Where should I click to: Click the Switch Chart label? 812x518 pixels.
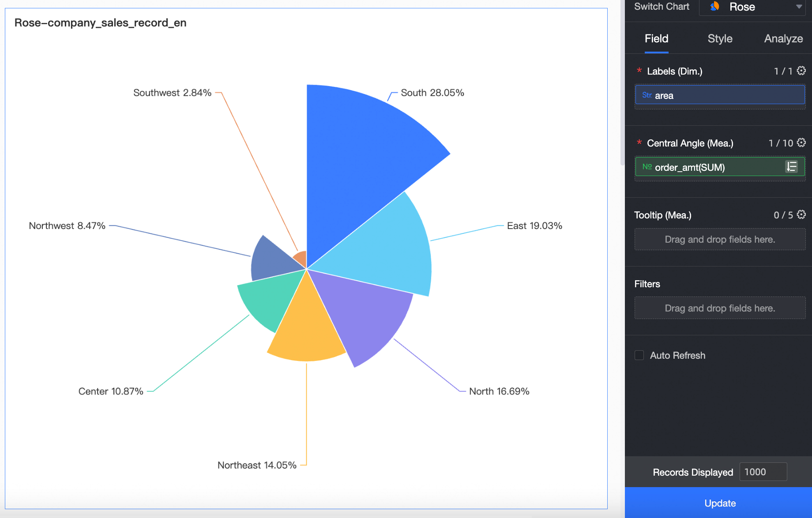click(662, 6)
